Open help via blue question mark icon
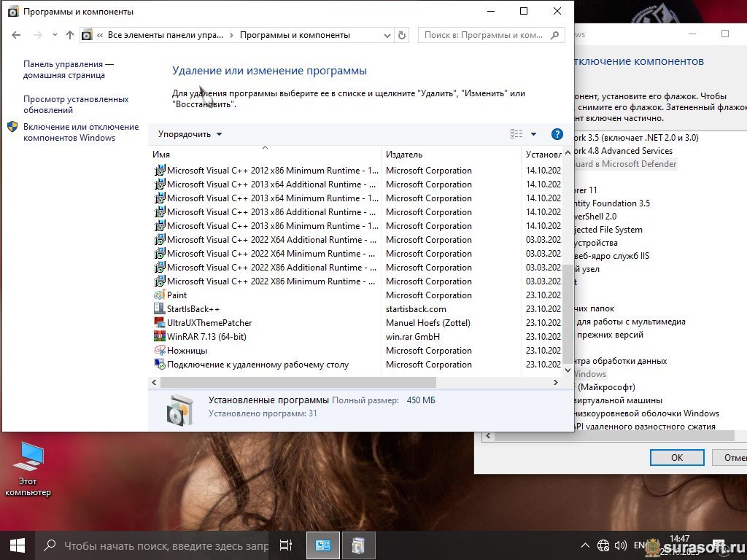747x560 pixels. pyautogui.click(x=557, y=134)
